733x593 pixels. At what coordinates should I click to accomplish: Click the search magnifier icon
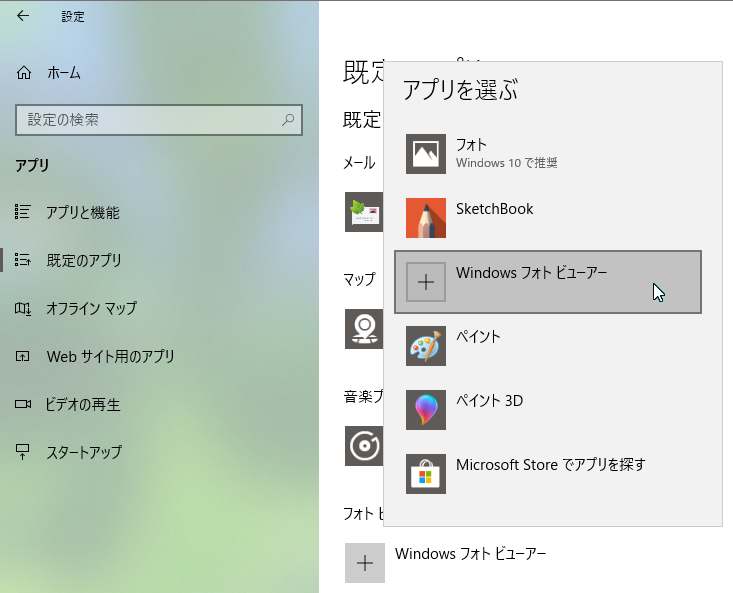tap(288, 120)
